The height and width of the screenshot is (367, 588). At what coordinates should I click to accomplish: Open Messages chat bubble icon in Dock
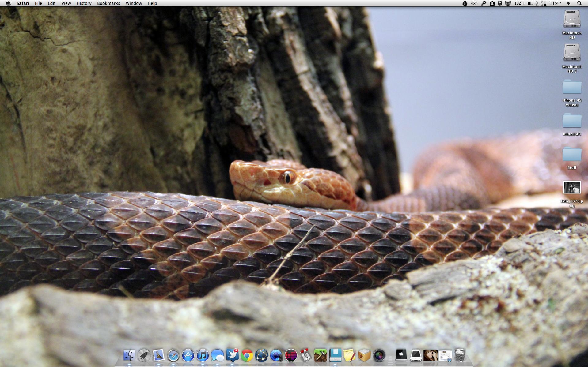(217, 356)
